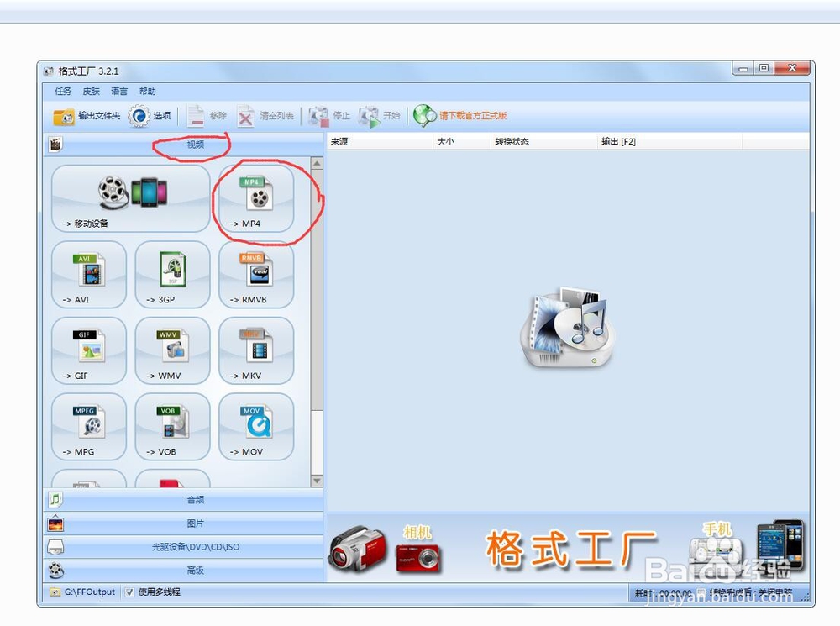This screenshot has height=626, width=840.
Task: Open the 输出文件夹 output folder icon
Action: (x=64, y=116)
